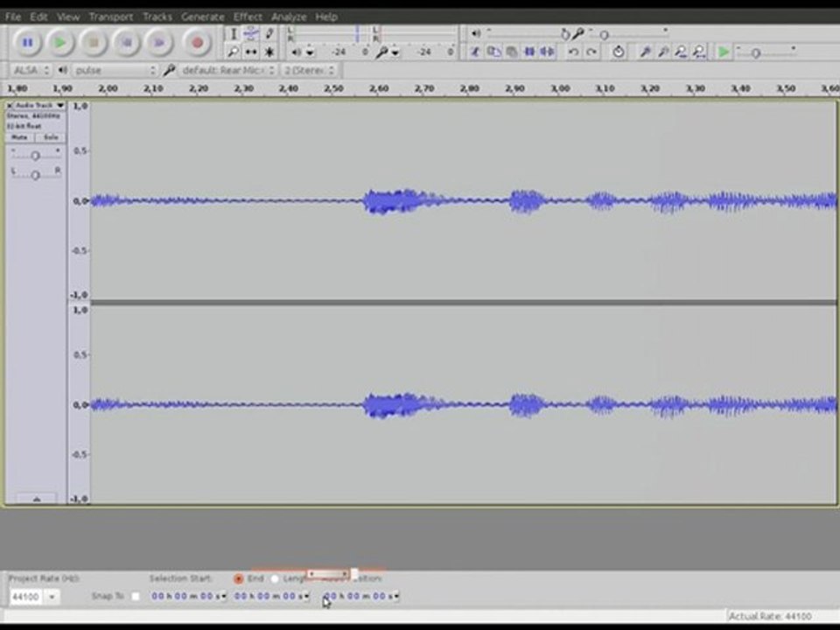Open the Audio Track name dropdown menu
Screen dimensions: 840x630
tap(39, 106)
